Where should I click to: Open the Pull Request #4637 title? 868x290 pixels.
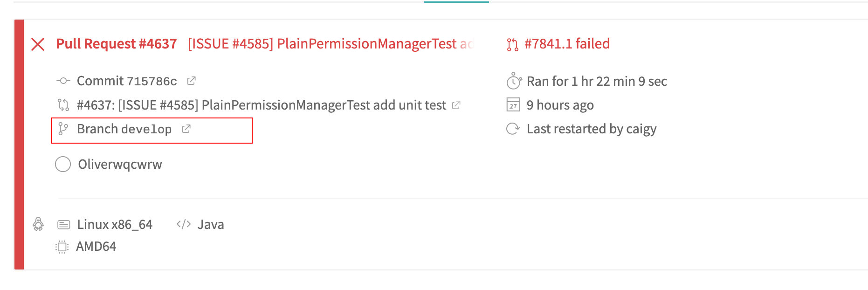pyautogui.click(x=117, y=44)
